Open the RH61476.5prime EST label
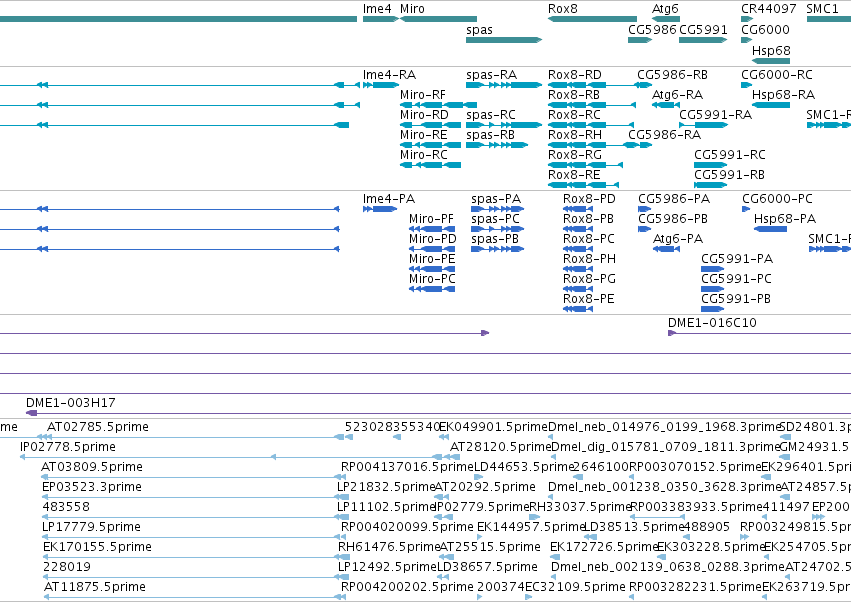The width and height of the screenshot is (851, 602). [389, 547]
